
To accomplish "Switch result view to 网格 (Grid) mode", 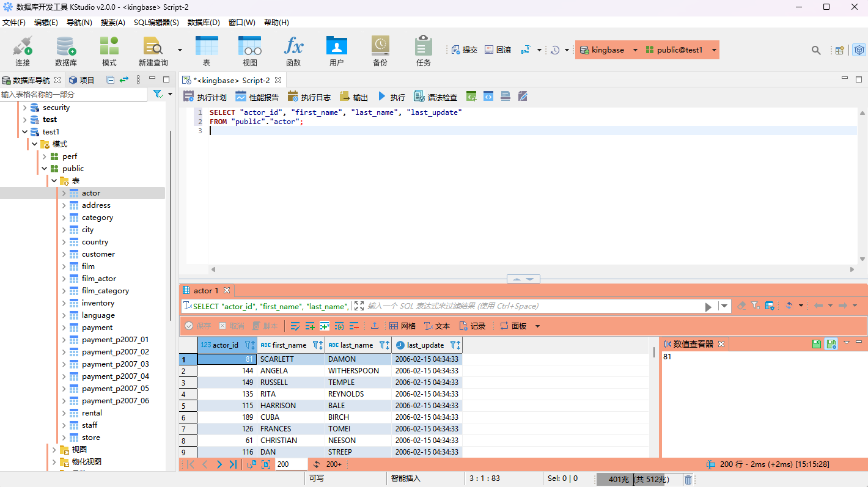I will pos(402,326).
